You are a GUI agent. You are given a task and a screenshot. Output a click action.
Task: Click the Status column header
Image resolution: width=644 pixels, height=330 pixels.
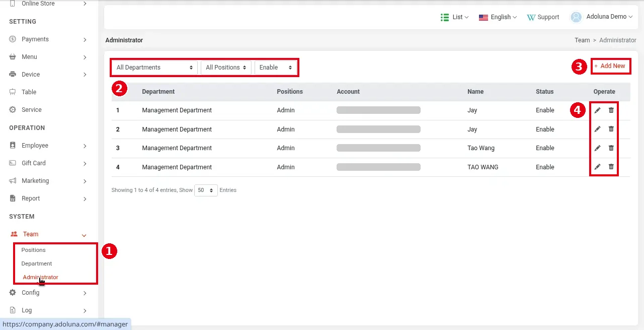pos(545,92)
